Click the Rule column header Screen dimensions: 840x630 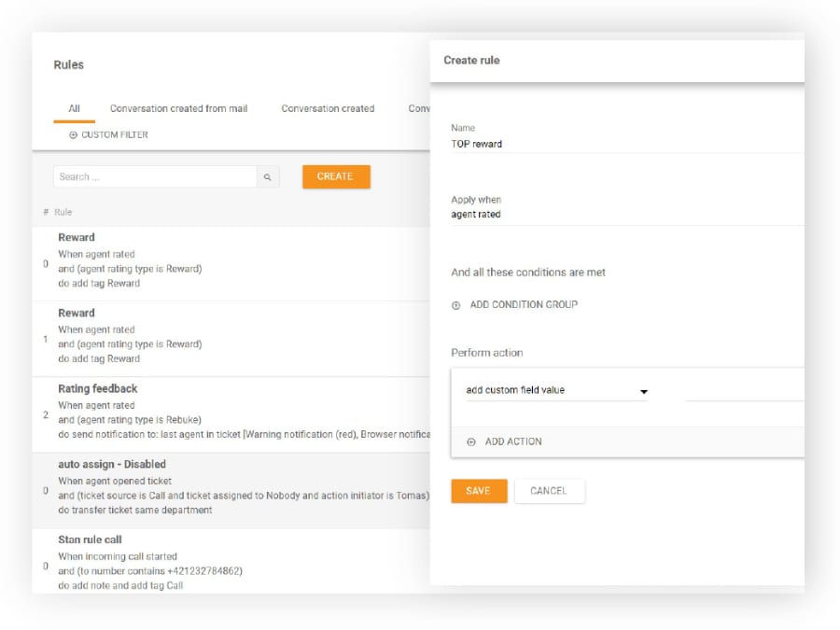pyautogui.click(x=63, y=213)
